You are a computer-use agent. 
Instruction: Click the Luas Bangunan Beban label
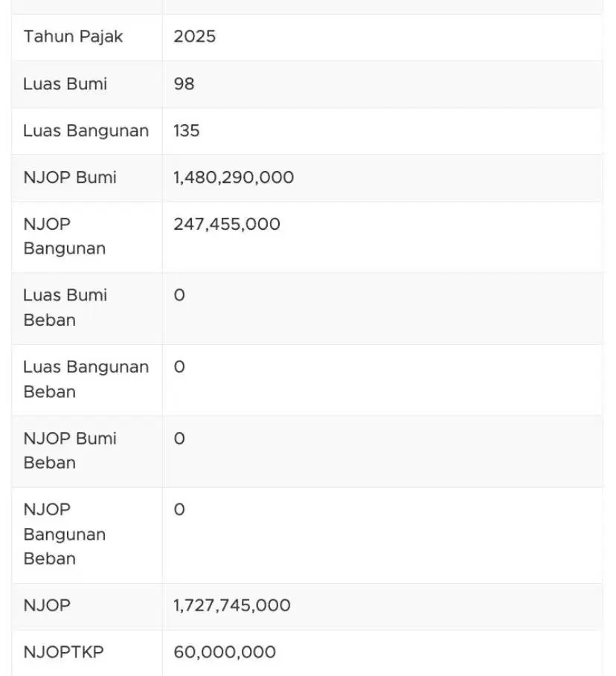point(86,379)
